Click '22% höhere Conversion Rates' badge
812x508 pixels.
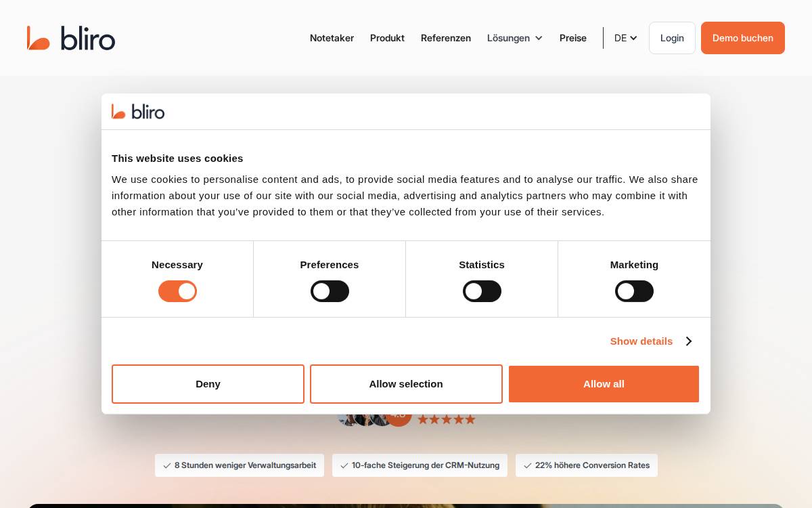587,465
